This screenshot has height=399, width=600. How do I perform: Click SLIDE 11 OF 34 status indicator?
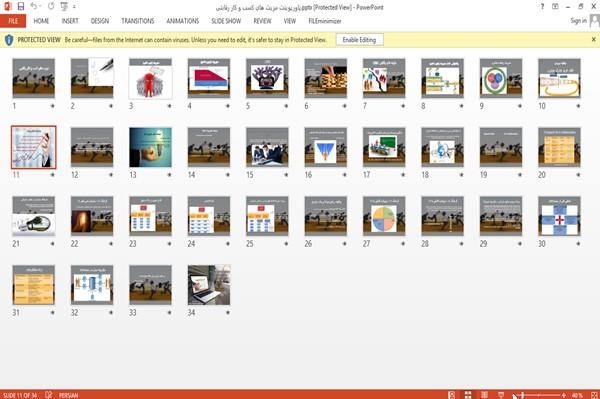pyautogui.click(x=20, y=395)
